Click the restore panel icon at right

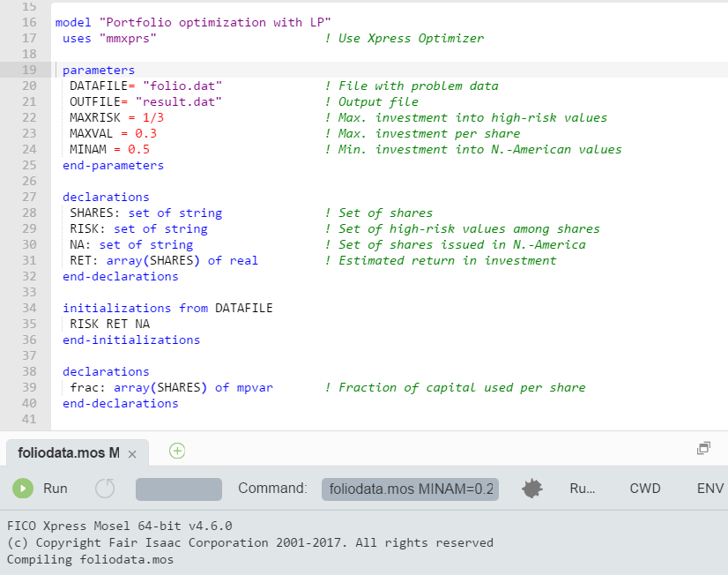(704, 448)
